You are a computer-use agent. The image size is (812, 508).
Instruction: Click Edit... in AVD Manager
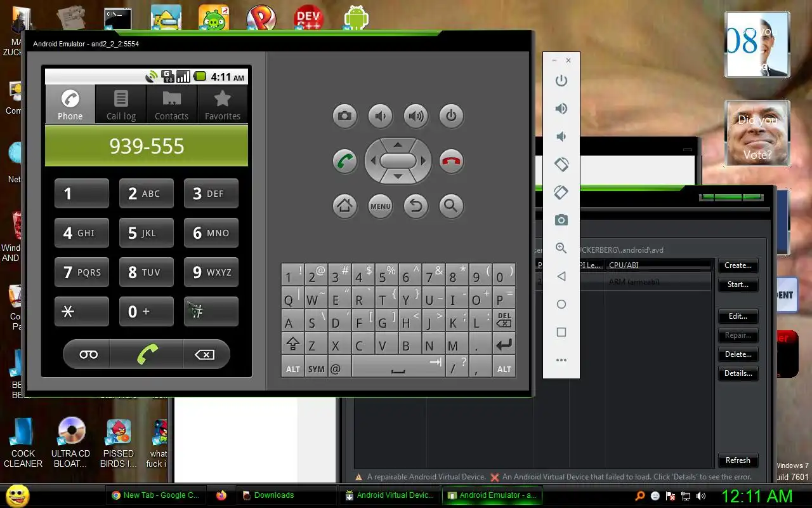pos(738,316)
